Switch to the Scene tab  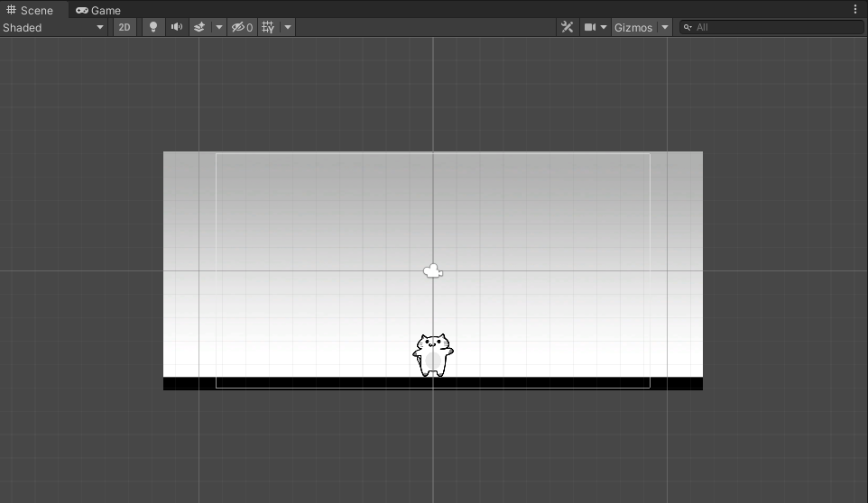31,10
